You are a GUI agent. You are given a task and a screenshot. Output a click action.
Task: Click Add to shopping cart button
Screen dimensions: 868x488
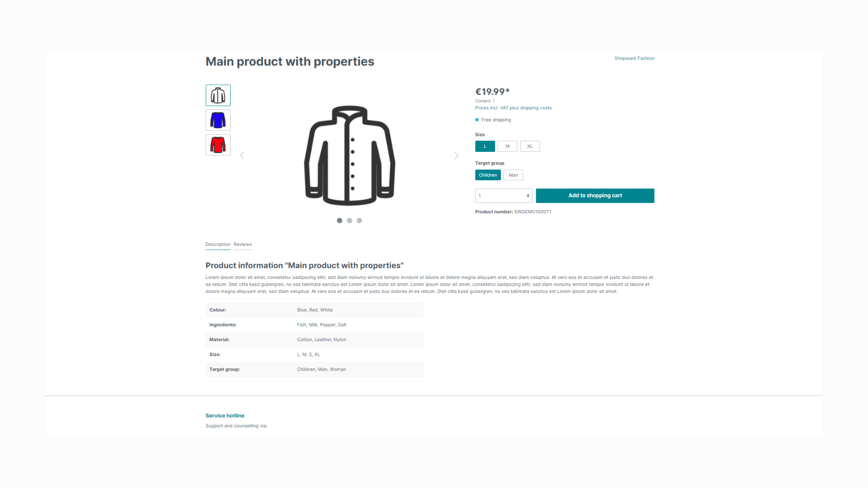pos(595,196)
